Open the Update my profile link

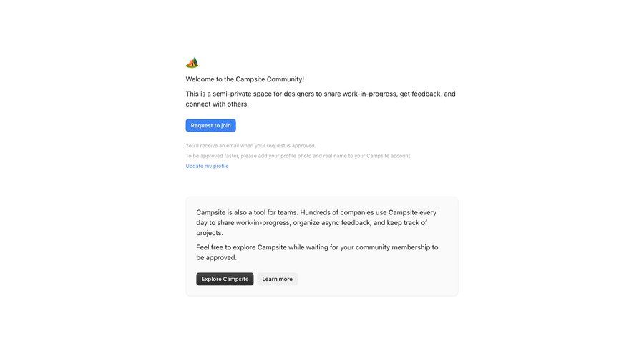207,166
